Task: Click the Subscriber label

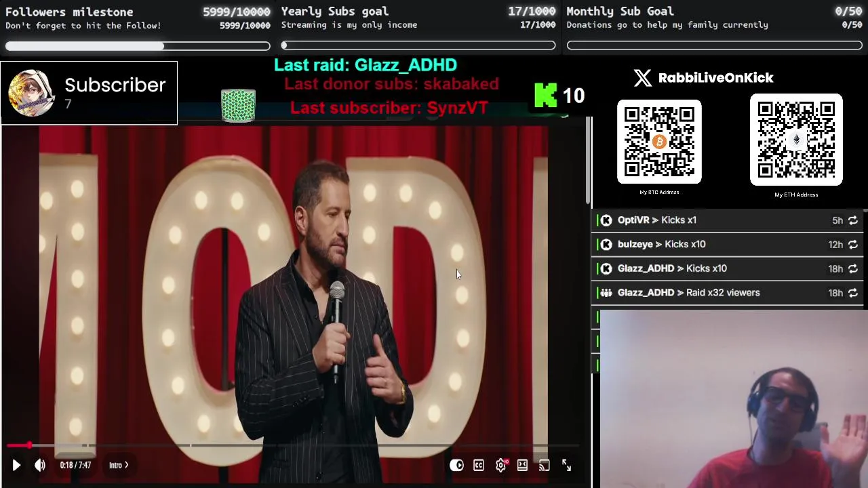Action: point(115,85)
